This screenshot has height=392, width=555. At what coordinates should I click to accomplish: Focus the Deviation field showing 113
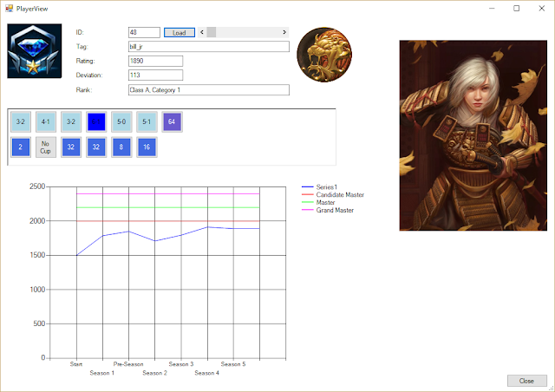click(156, 75)
